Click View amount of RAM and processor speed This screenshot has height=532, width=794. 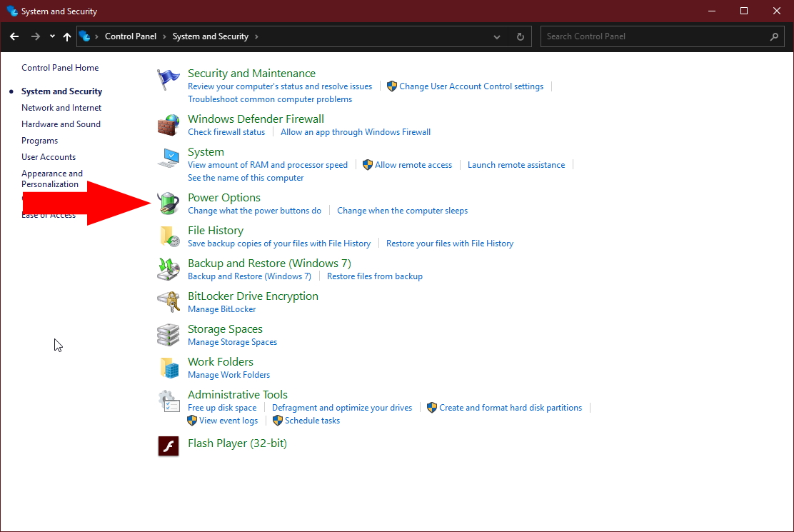point(268,165)
